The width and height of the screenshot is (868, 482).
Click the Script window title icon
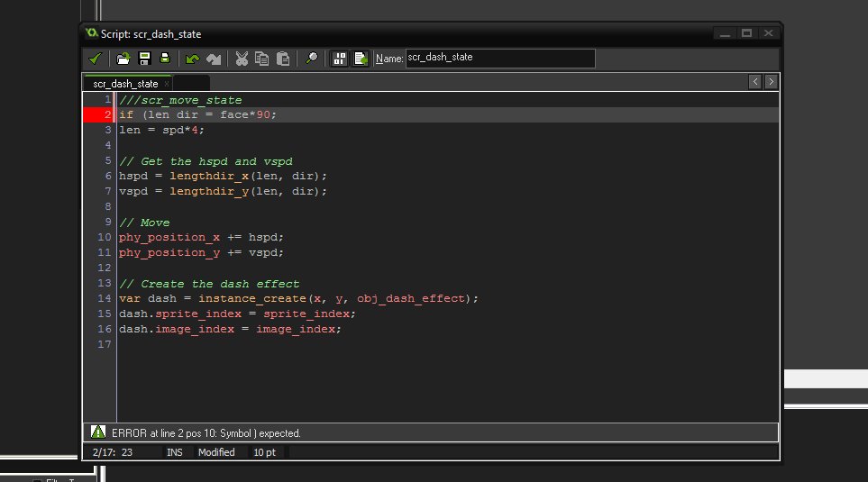point(91,33)
